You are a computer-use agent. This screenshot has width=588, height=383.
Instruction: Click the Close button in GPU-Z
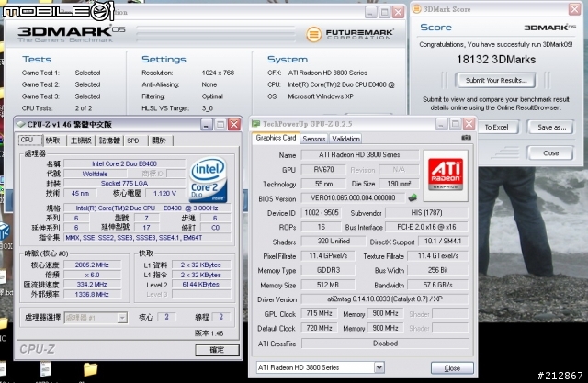(x=452, y=368)
